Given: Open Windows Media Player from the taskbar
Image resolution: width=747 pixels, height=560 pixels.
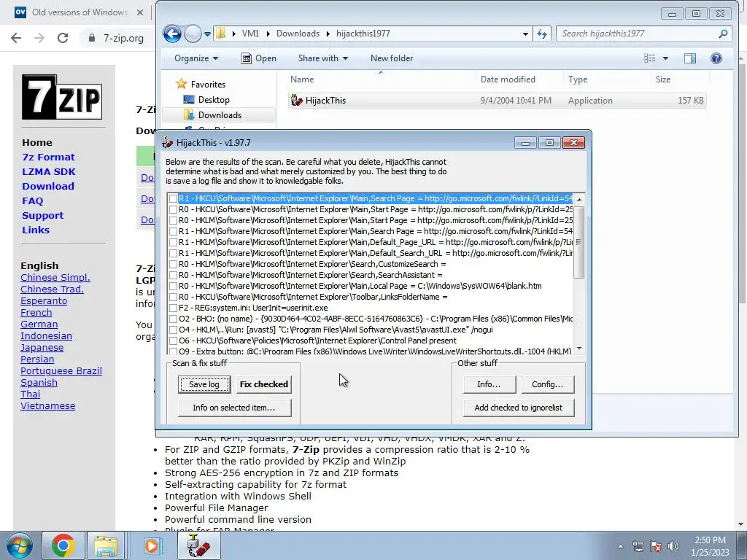Looking at the screenshot, I should click(151, 545).
